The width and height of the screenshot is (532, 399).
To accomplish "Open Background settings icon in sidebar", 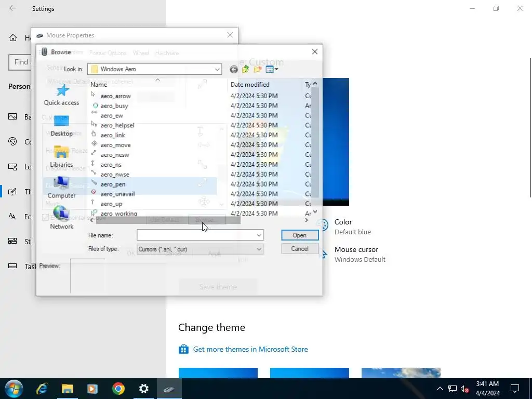I will 12,117.
